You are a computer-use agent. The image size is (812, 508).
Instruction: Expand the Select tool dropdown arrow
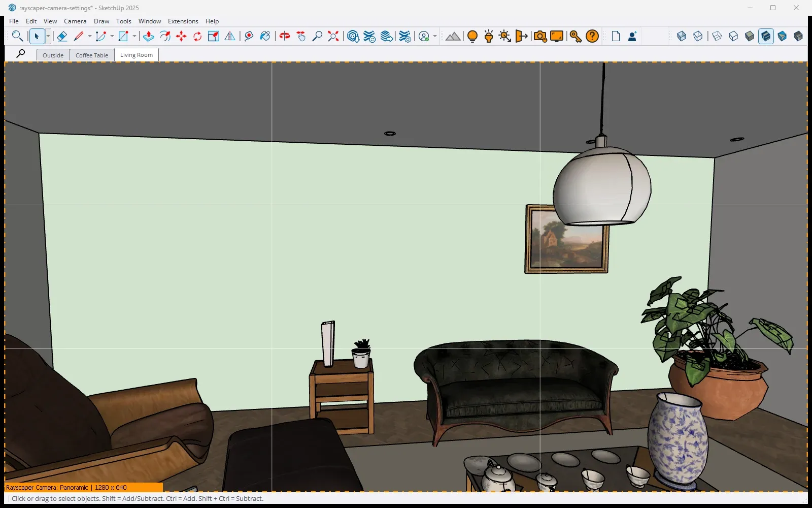click(48, 36)
